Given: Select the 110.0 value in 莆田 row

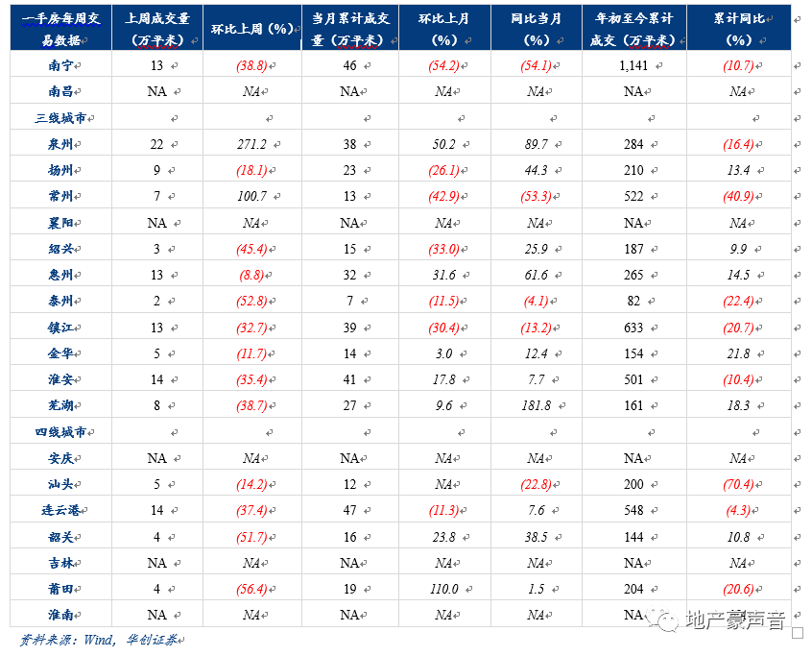Looking at the screenshot, I should tap(444, 589).
